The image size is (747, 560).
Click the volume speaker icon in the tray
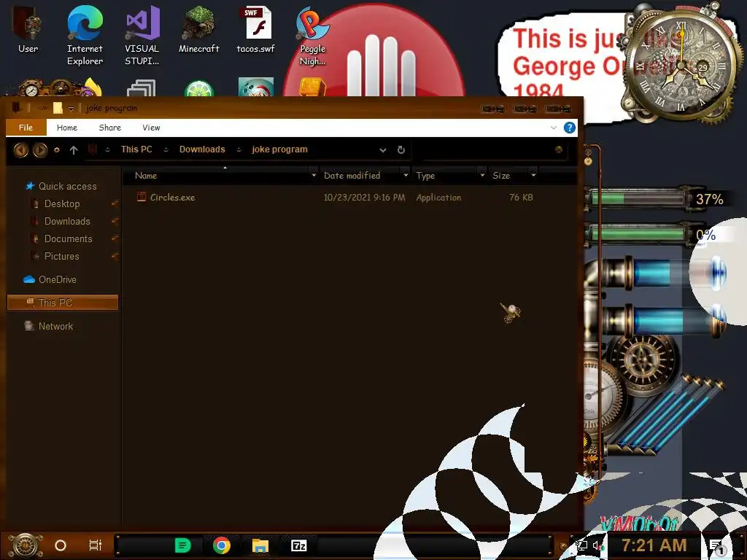pyautogui.click(x=598, y=545)
